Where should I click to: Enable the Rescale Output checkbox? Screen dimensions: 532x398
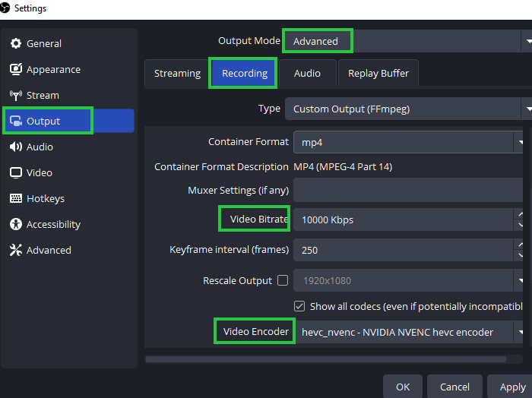(x=283, y=280)
